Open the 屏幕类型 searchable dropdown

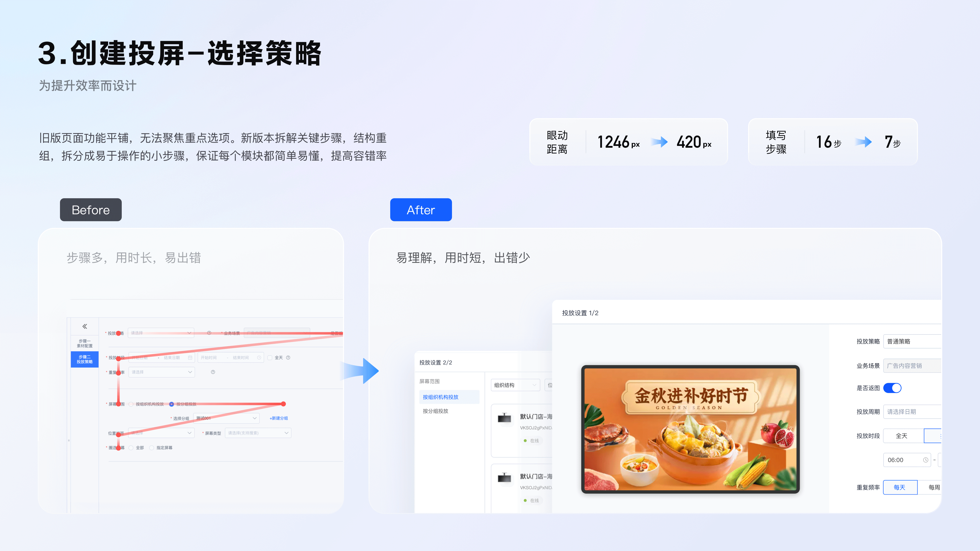(x=258, y=433)
